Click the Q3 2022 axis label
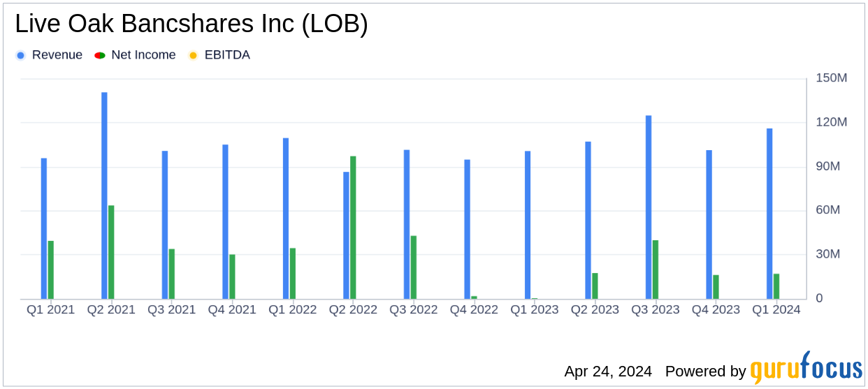868x389 pixels. point(413,309)
